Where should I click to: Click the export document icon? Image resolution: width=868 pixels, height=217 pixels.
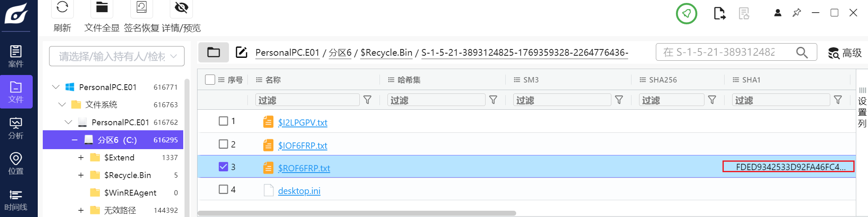click(720, 13)
